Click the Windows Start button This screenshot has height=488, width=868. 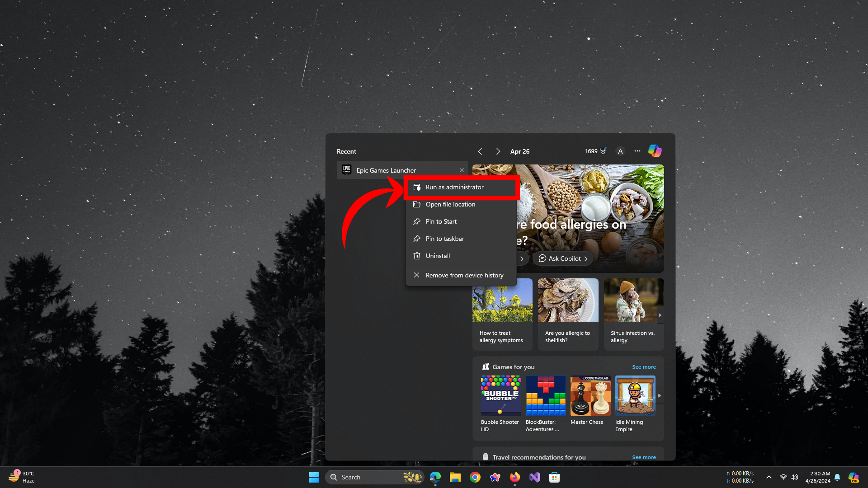pyautogui.click(x=314, y=477)
